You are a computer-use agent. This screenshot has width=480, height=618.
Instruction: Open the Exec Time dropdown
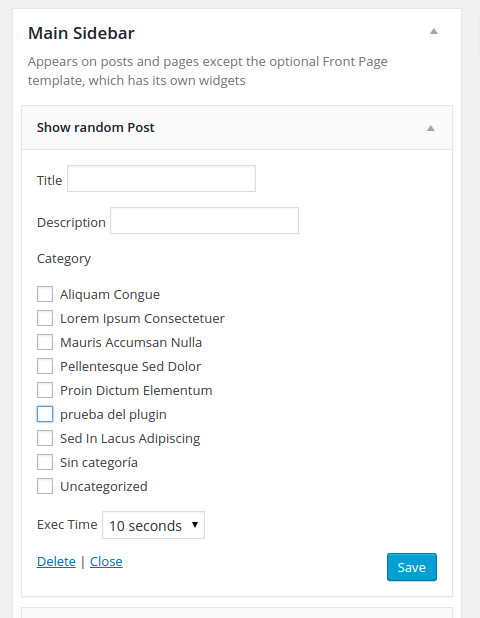pos(153,525)
